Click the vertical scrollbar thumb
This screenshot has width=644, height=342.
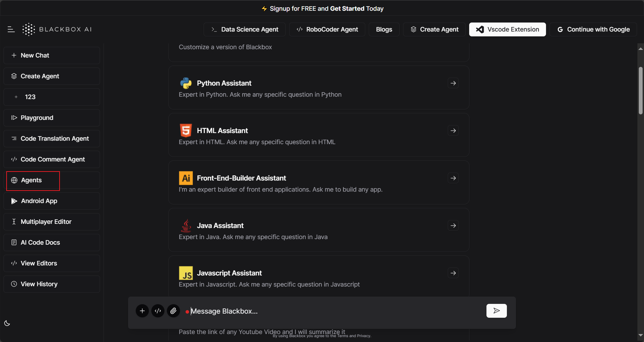click(641, 91)
